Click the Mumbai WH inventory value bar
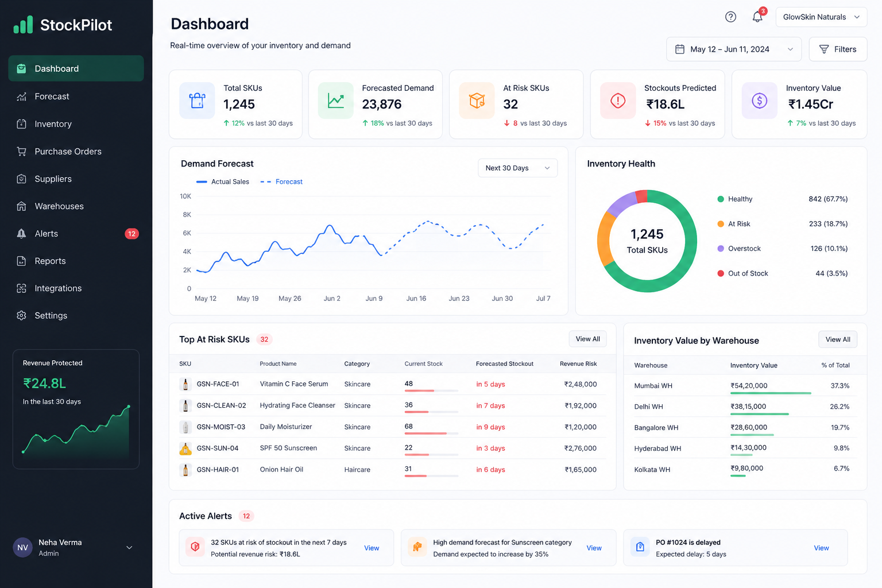 click(x=771, y=393)
